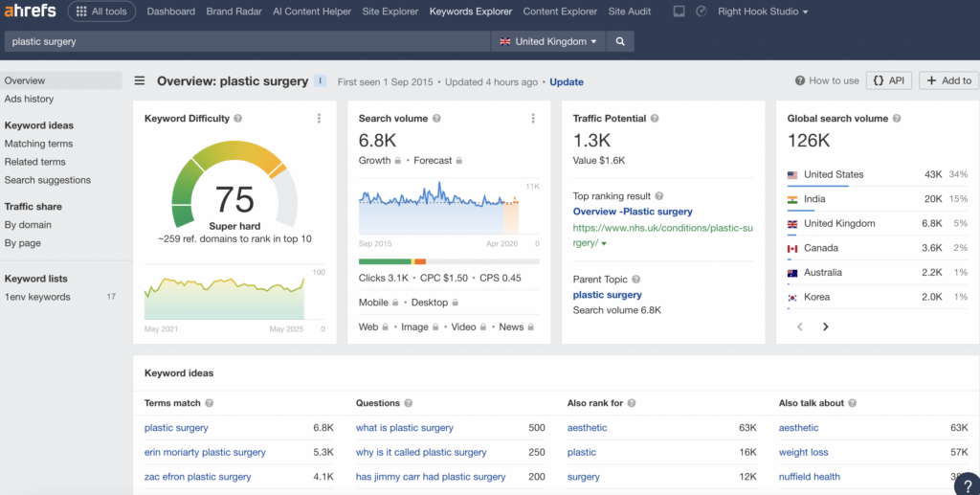Select Overview in sidebar
This screenshot has height=495, width=980.
[x=61, y=80]
